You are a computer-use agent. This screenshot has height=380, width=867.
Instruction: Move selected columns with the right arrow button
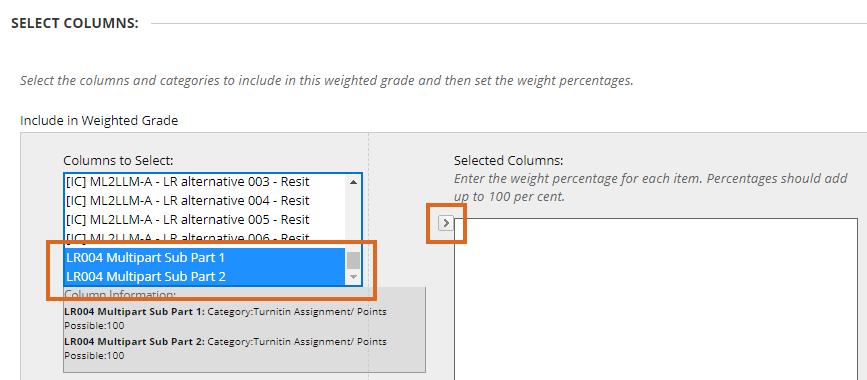pos(446,223)
